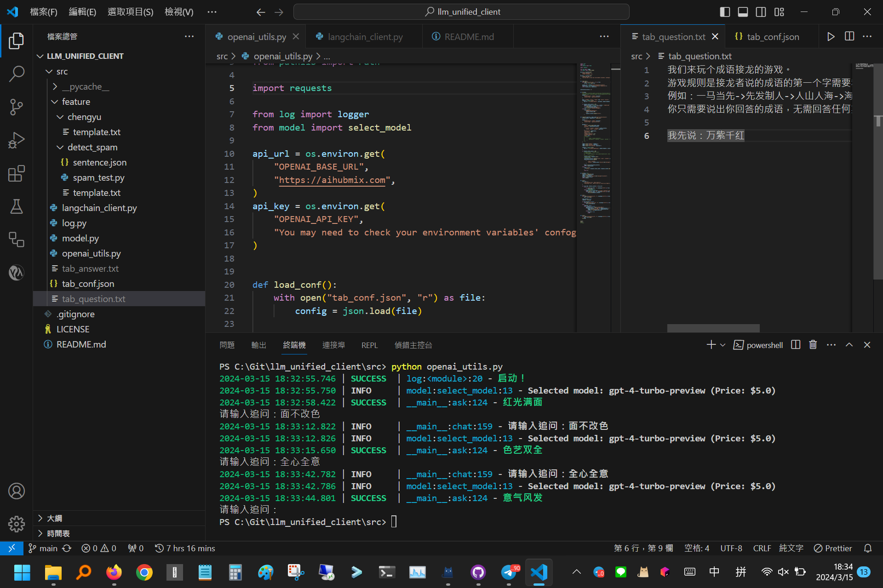Toggle the secondary sidebar layout button

(x=761, y=12)
